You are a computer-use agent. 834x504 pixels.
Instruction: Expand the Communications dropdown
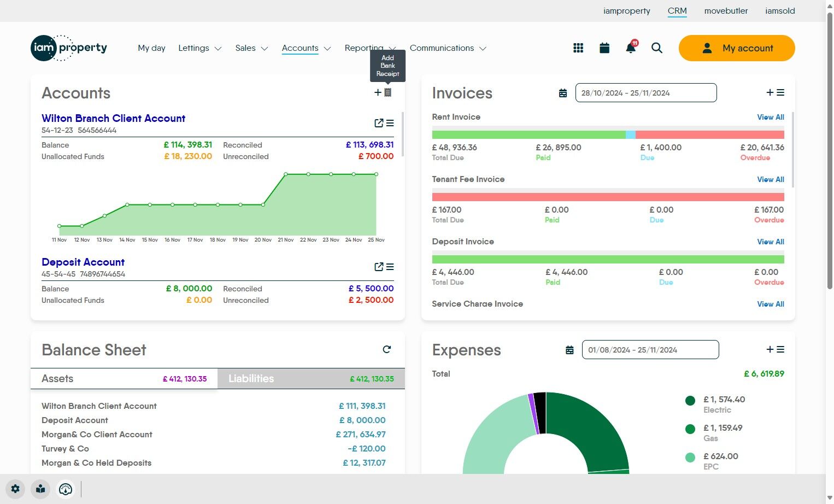click(448, 48)
